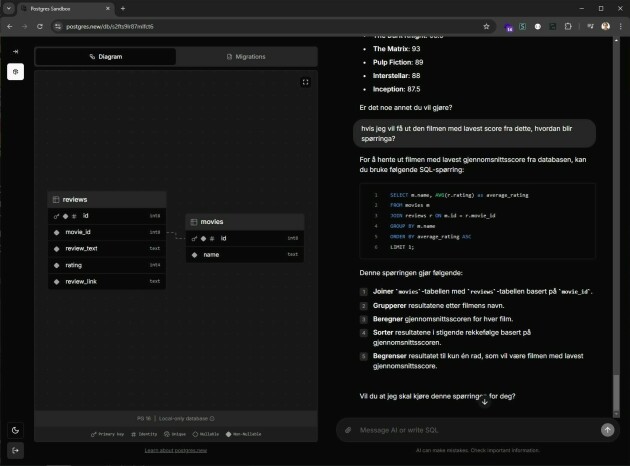Screen dimensions: 630x466
Task: Click the Non-Nullable legend item
Action: [x=243, y=434]
